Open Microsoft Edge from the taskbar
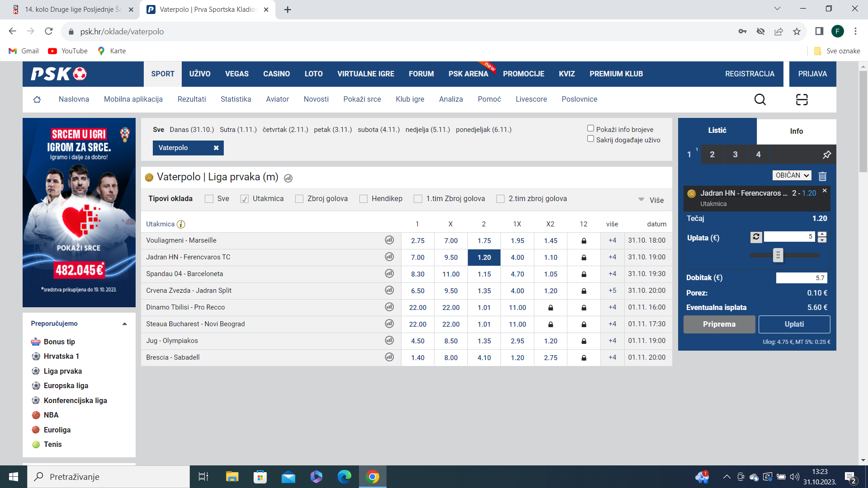This screenshot has height=488, width=868. tap(344, 477)
